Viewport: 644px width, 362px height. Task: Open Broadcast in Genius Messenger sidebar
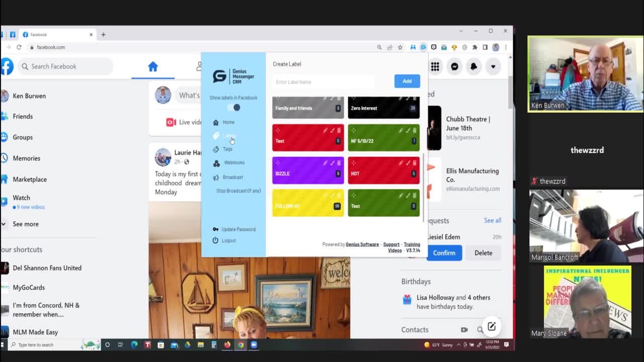pos(228,177)
